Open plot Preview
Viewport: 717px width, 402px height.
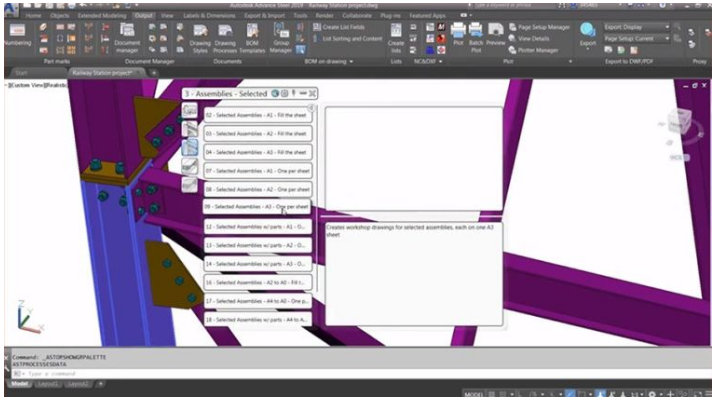pyautogui.click(x=495, y=34)
